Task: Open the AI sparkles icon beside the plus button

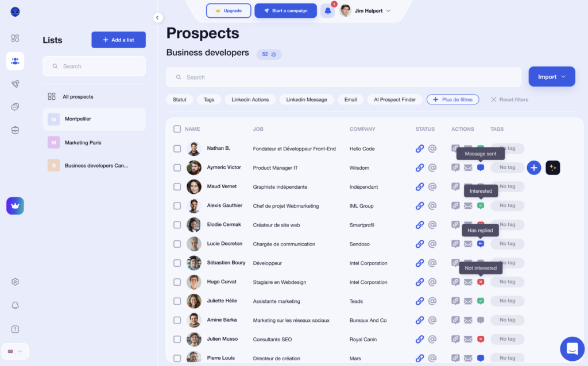Action: point(552,168)
